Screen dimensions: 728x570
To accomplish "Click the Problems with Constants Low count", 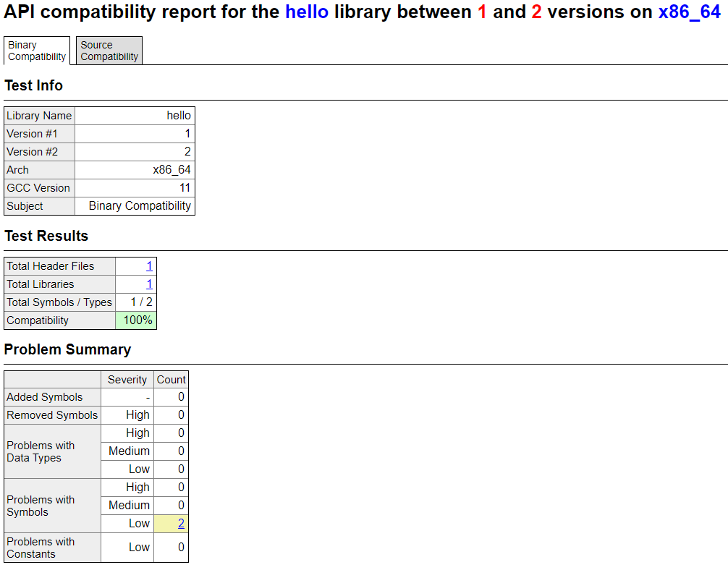I will [171, 548].
